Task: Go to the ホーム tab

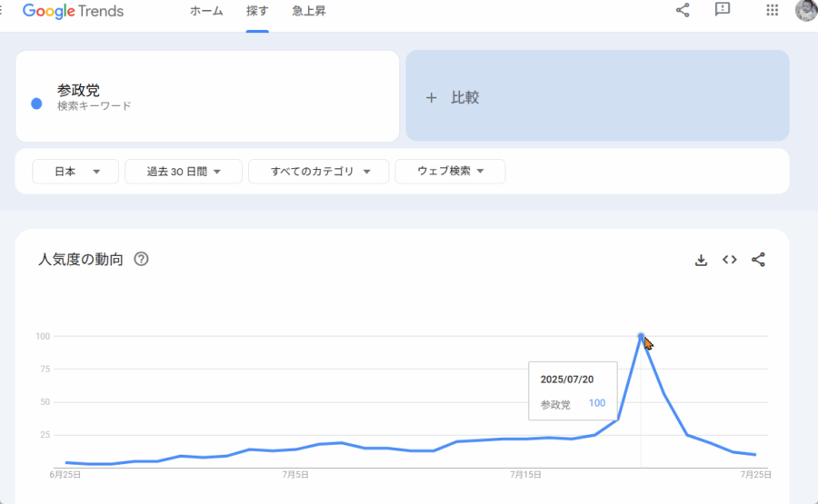Action: [x=206, y=12]
